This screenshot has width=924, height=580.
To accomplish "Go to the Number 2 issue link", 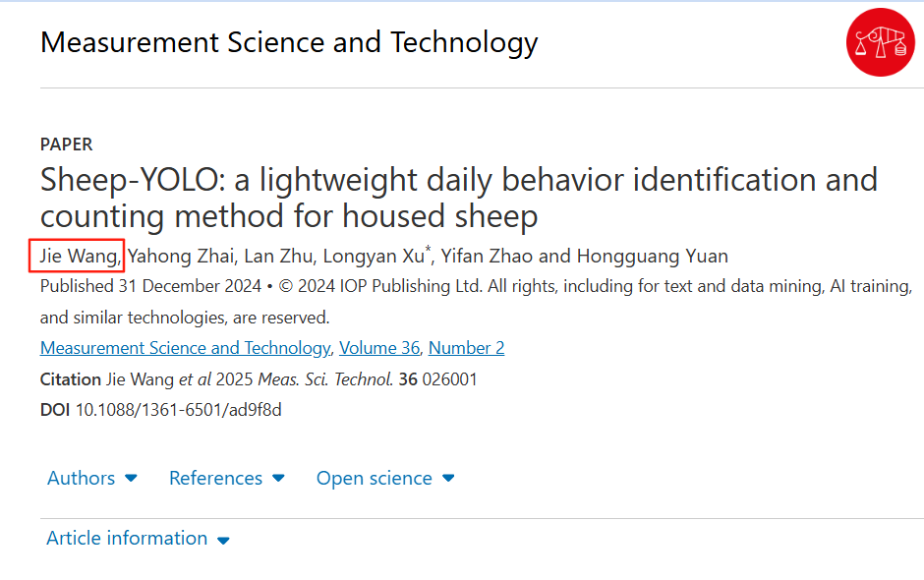I will (x=467, y=348).
